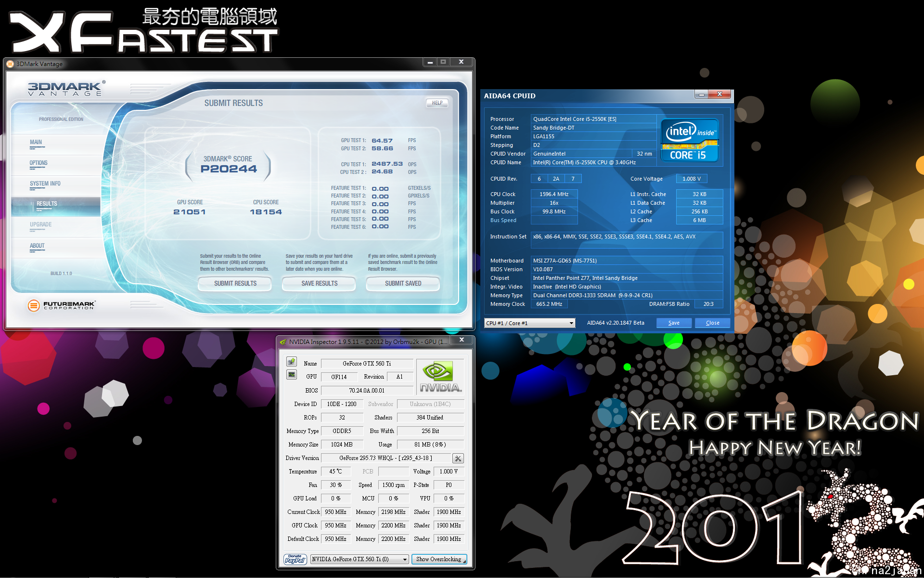Click the Intel Core i5 logo in AIDA64
The height and width of the screenshot is (578, 924).
click(x=690, y=140)
